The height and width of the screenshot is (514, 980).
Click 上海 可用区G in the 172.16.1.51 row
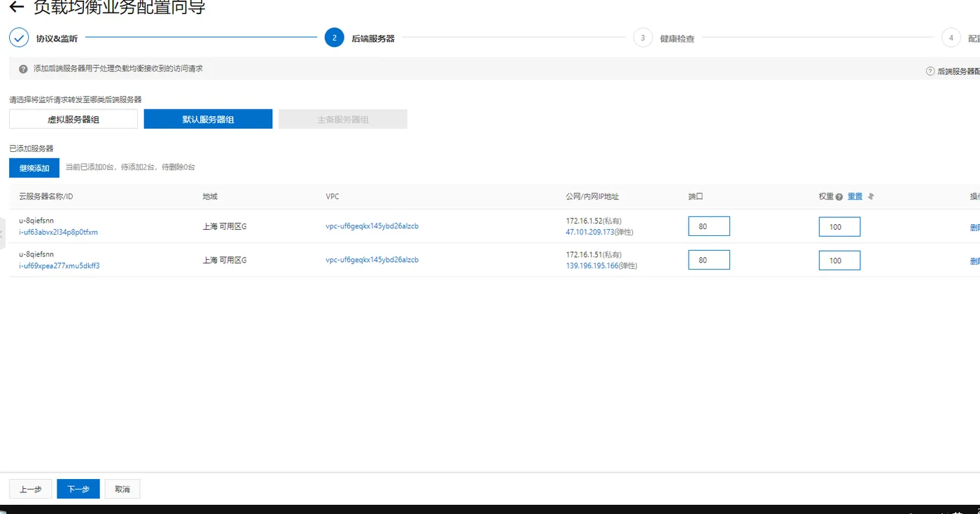point(225,260)
